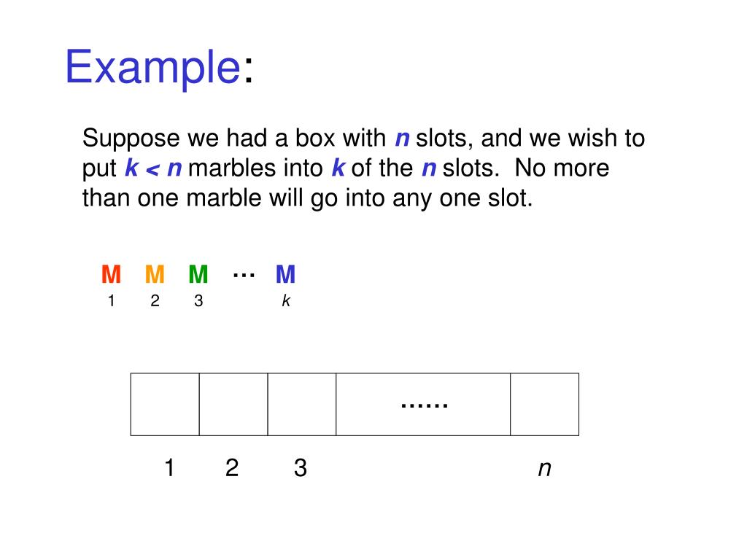Screen dimensions: 747x560
Task: Click the wide slot containing dots
Action: (x=423, y=404)
